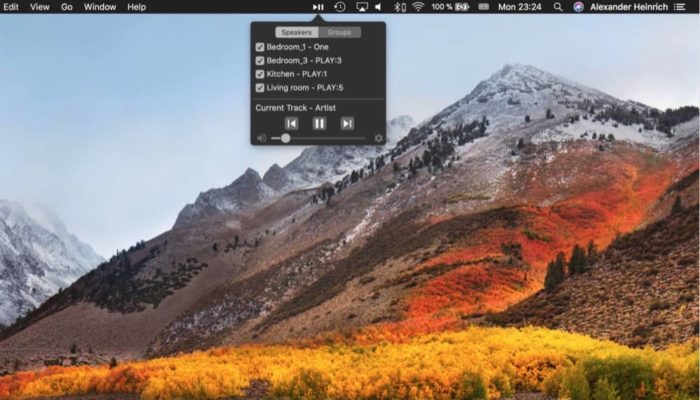The image size is (700, 400).
Task: Click the Mon 23:24 clock
Action: tap(520, 7)
